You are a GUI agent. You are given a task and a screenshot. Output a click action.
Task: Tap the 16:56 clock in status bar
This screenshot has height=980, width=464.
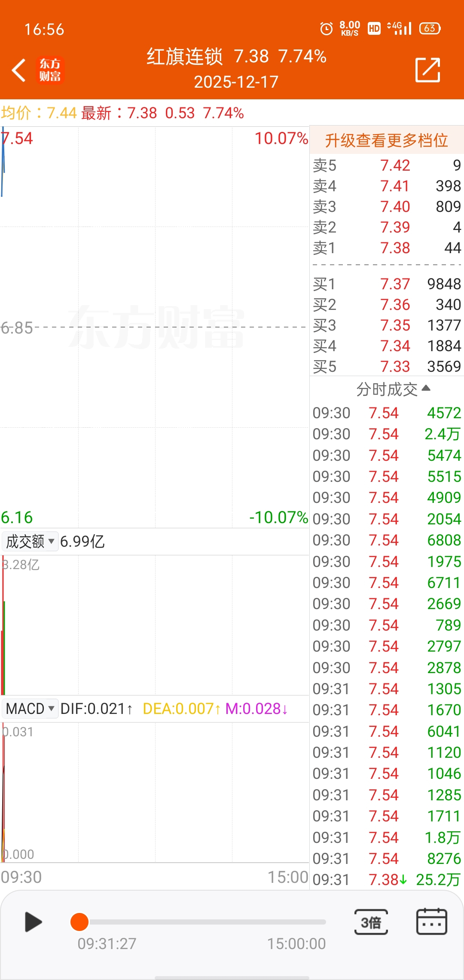(44, 29)
